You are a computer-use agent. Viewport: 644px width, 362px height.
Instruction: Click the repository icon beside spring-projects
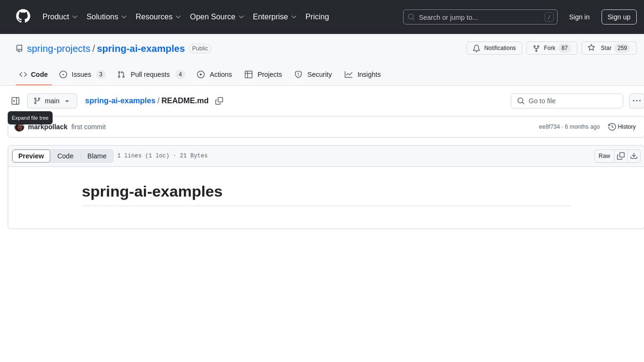click(19, 48)
